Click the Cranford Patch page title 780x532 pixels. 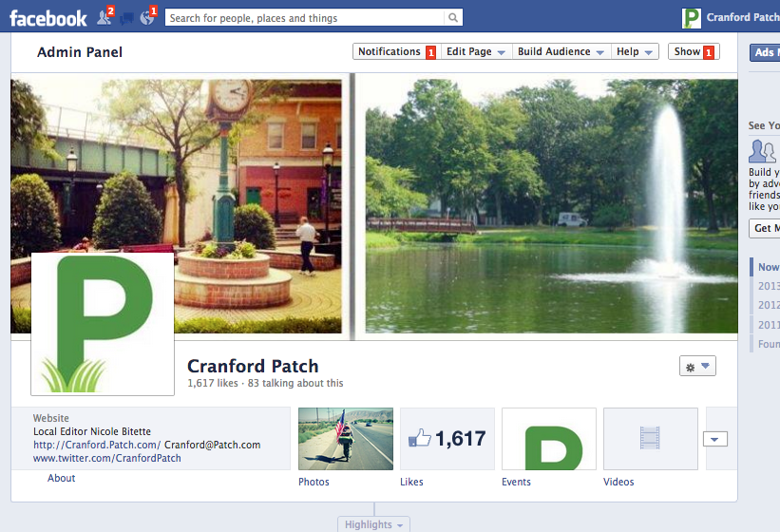pos(253,366)
